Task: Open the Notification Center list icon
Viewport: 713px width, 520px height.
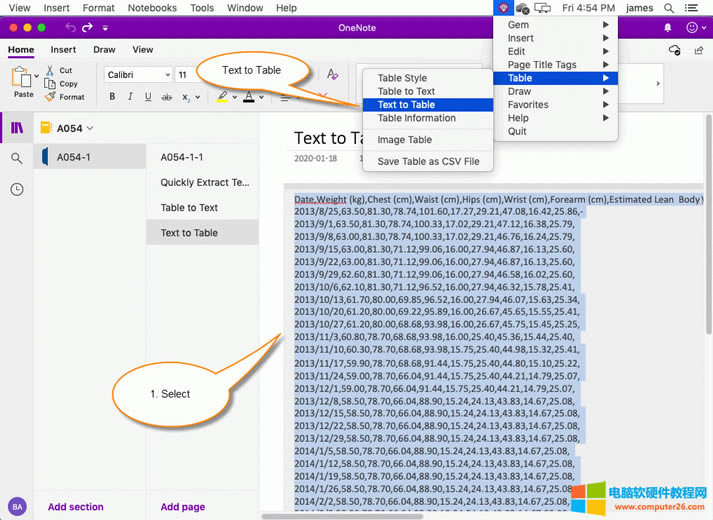Action: (x=691, y=8)
